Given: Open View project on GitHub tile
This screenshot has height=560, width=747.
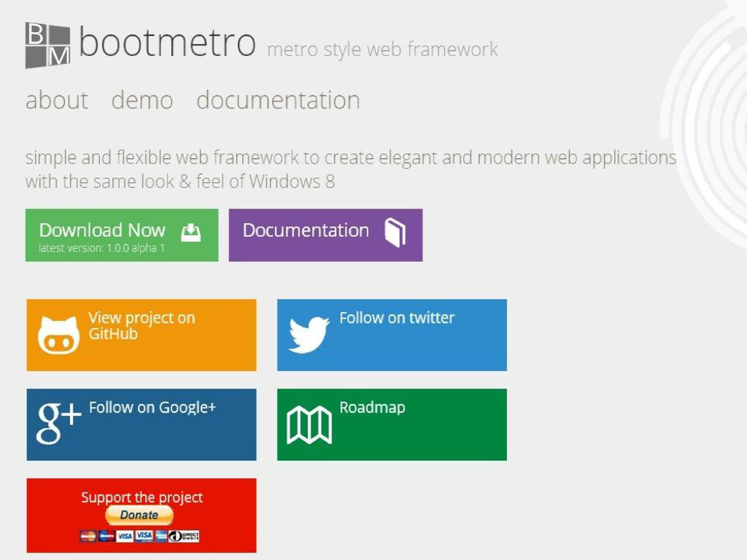Looking at the screenshot, I should point(142,335).
